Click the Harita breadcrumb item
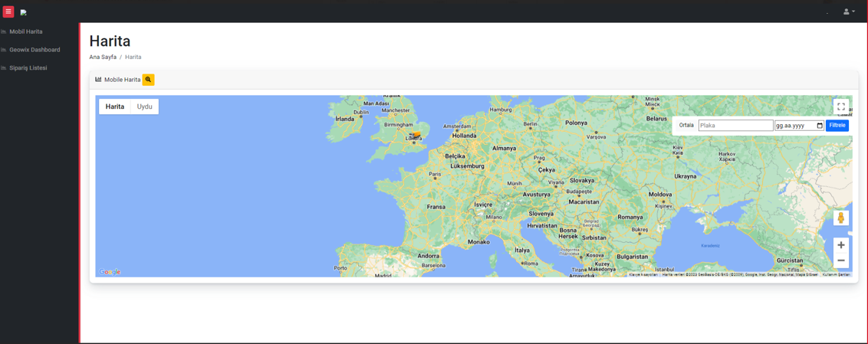This screenshot has width=868, height=344. pos(133,57)
